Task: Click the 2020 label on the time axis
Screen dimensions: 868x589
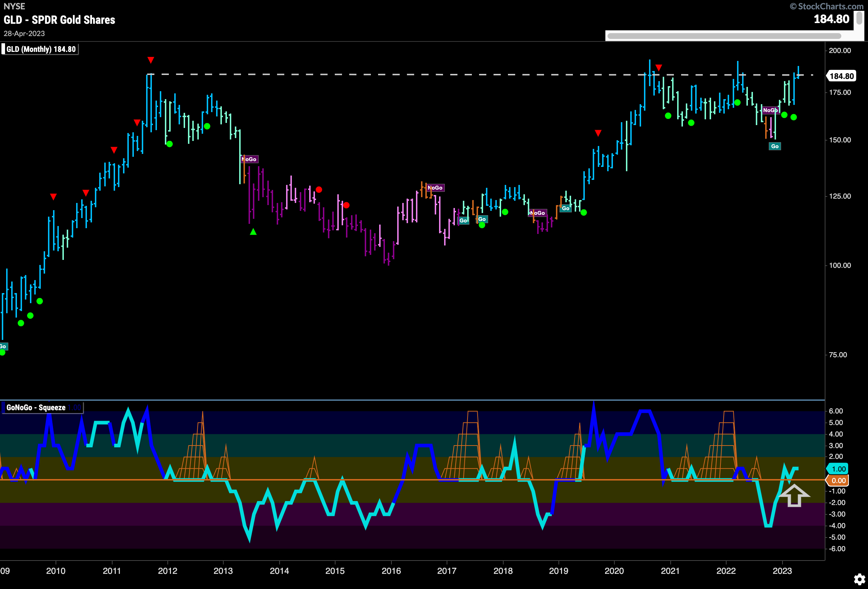Action: (x=614, y=571)
